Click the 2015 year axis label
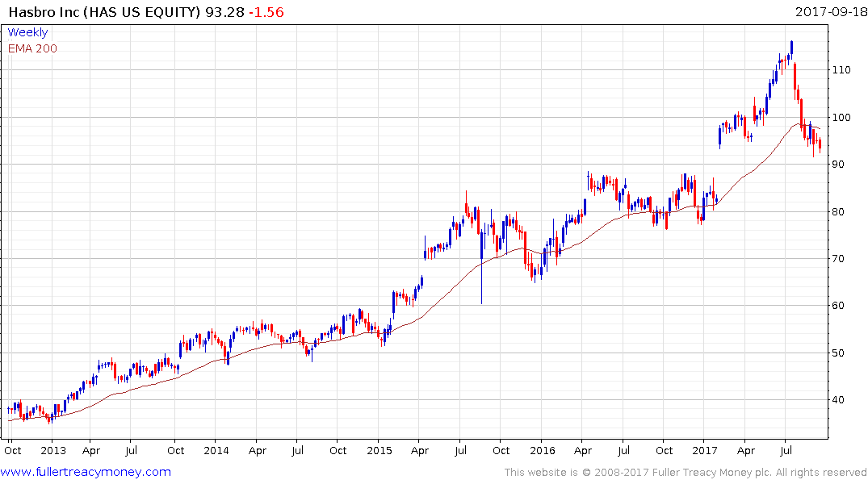 click(379, 450)
